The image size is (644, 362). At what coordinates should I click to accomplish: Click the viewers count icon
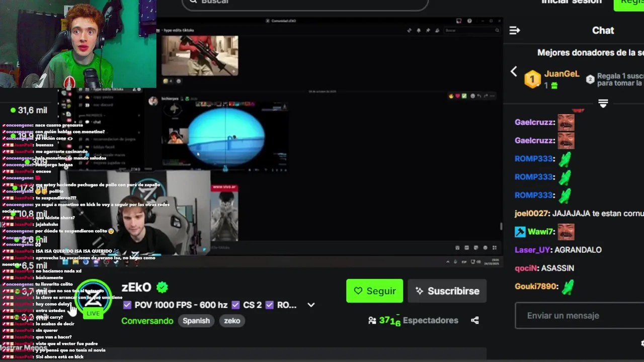372,320
